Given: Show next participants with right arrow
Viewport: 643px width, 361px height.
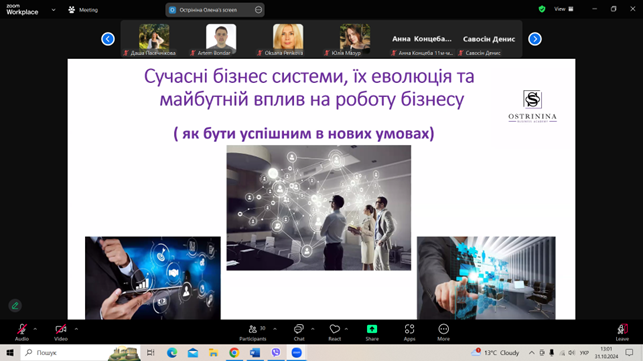Looking at the screenshot, I should (x=535, y=39).
